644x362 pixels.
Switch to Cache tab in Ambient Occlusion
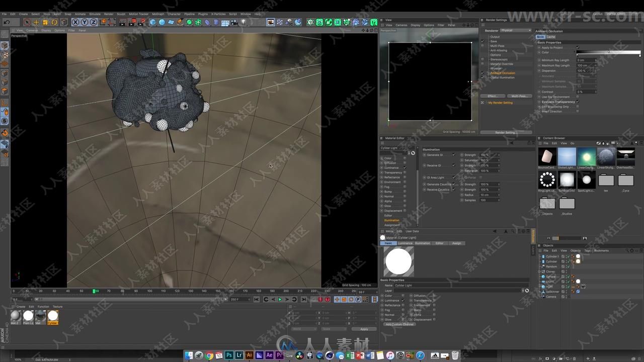pyautogui.click(x=551, y=37)
